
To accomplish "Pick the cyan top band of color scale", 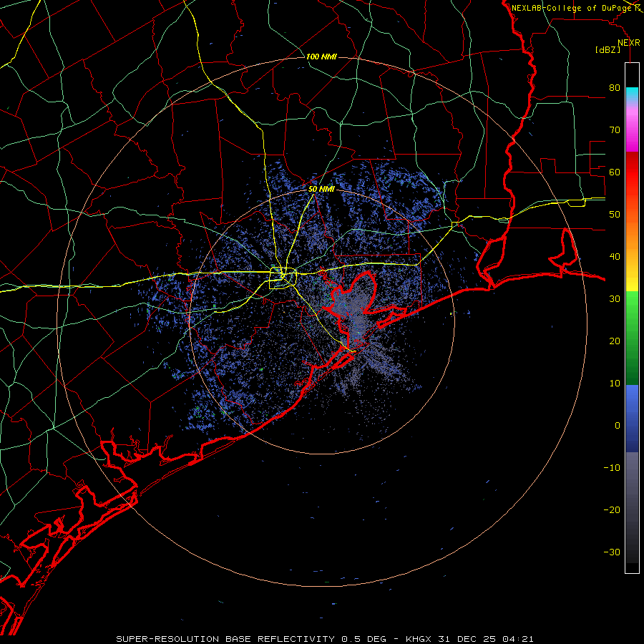I will click(632, 94).
